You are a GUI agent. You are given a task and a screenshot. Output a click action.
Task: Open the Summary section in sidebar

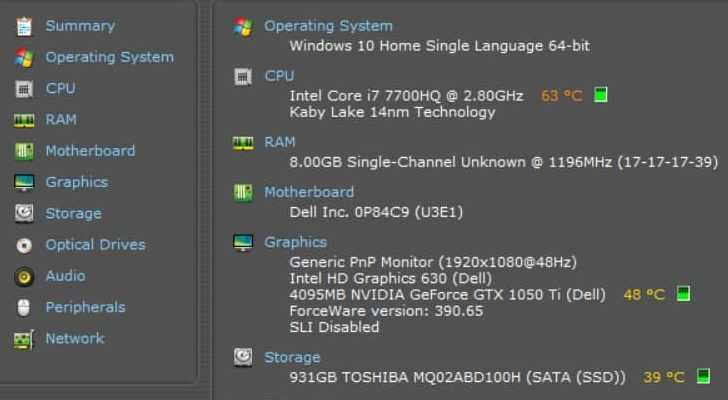click(x=80, y=26)
